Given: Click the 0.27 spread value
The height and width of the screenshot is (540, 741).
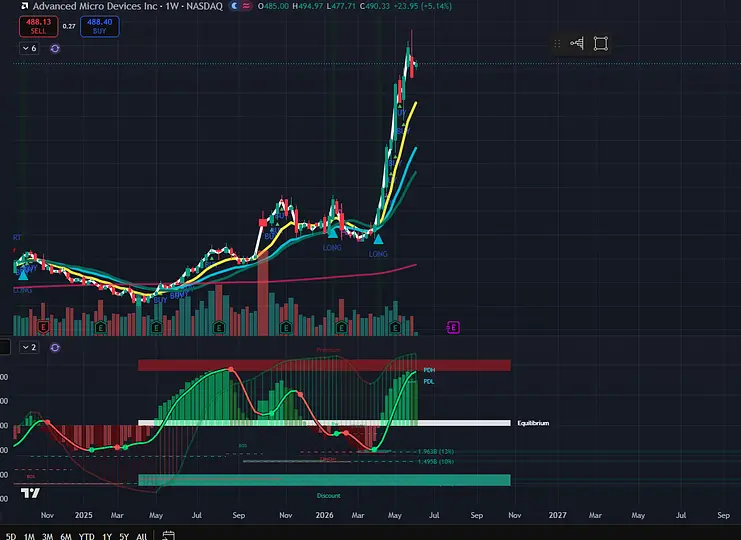Looking at the screenshot, I should (x=69, y=26).
